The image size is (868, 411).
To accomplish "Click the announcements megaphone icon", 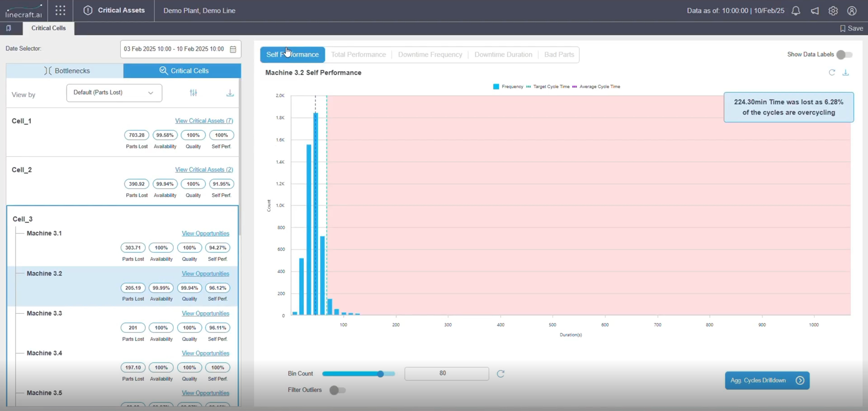I will coord(814,11).
